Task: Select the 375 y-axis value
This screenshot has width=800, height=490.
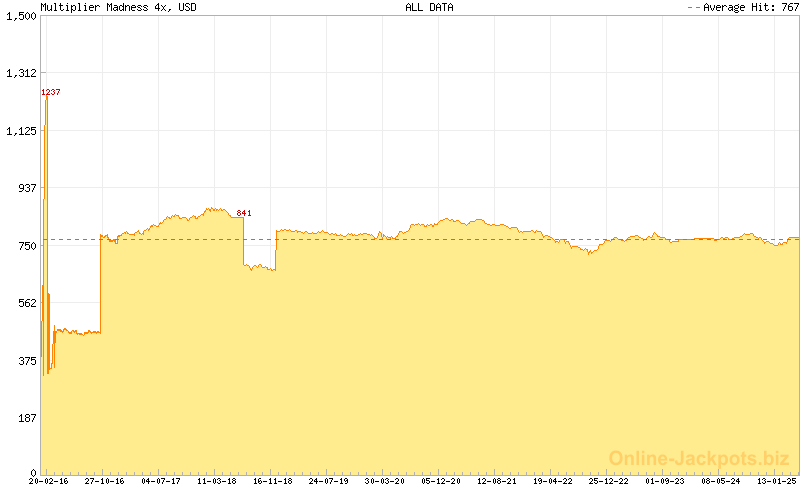Action: pos(25,360)
